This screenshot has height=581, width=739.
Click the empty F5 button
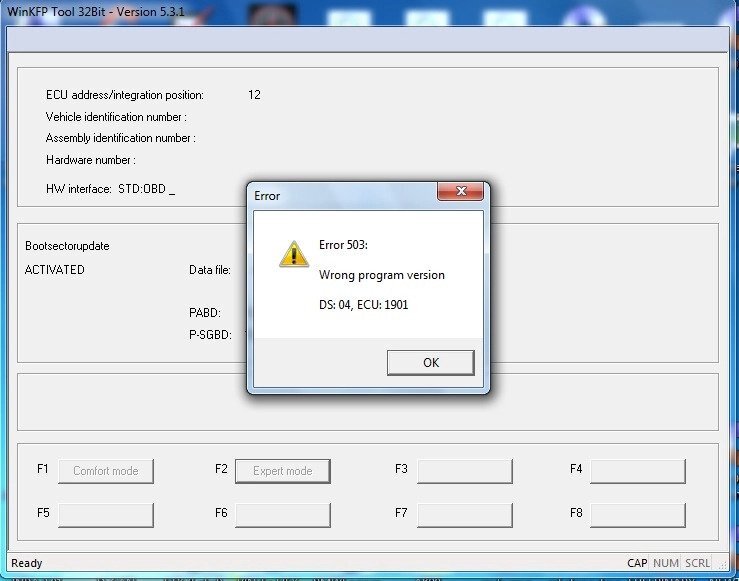[105, 514]
